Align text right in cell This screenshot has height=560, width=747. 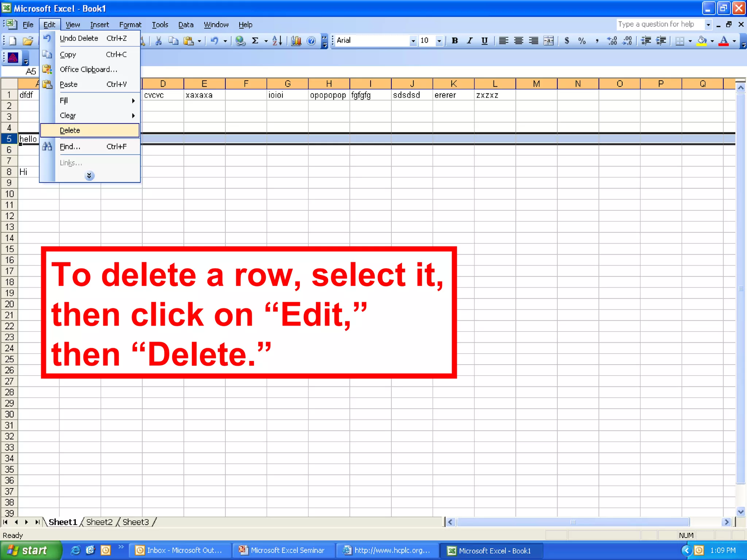[533, 41]
